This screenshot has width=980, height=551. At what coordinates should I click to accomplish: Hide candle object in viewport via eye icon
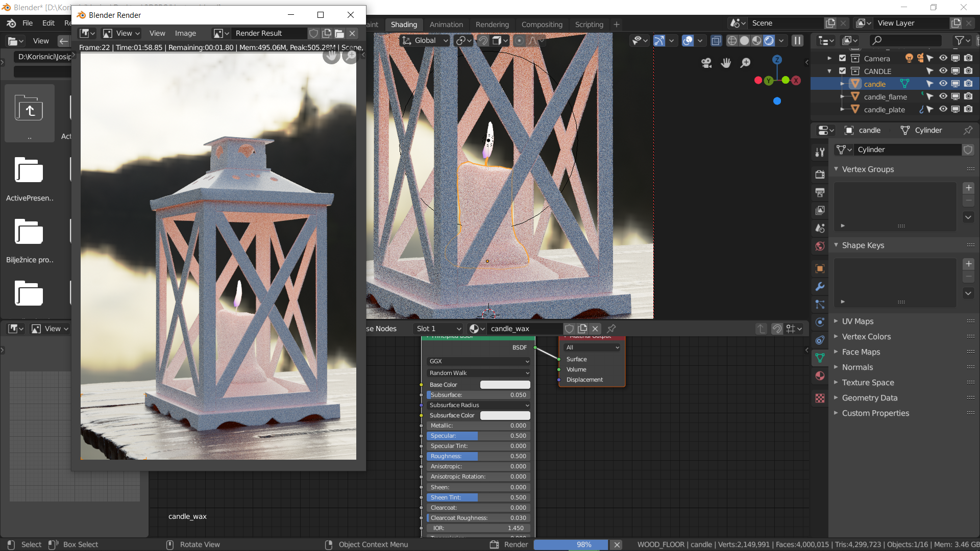[943, 84]
